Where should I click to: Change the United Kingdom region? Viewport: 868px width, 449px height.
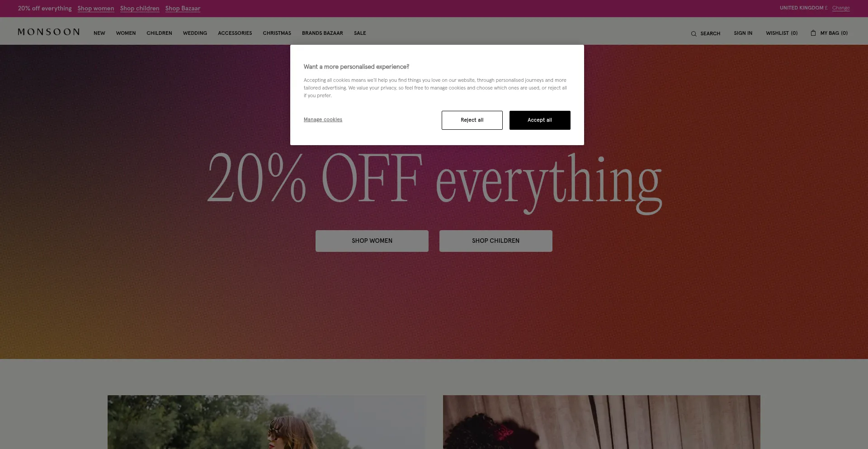tap(841, 8)
